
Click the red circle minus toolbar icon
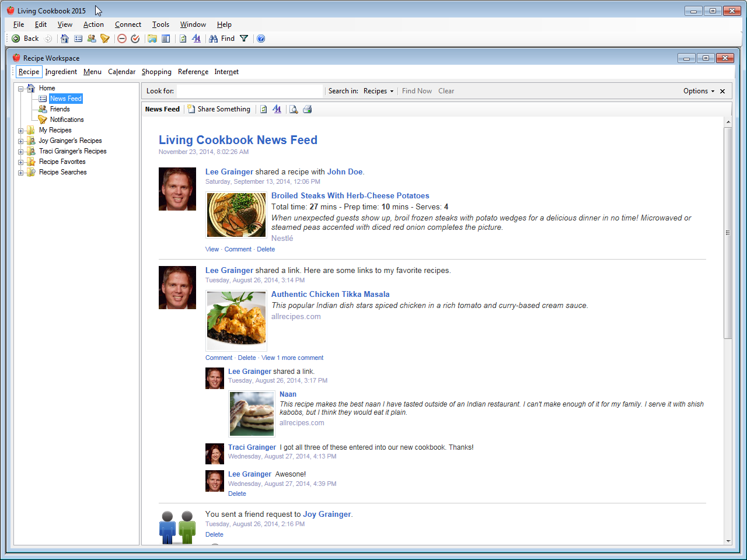pos(122,38)
